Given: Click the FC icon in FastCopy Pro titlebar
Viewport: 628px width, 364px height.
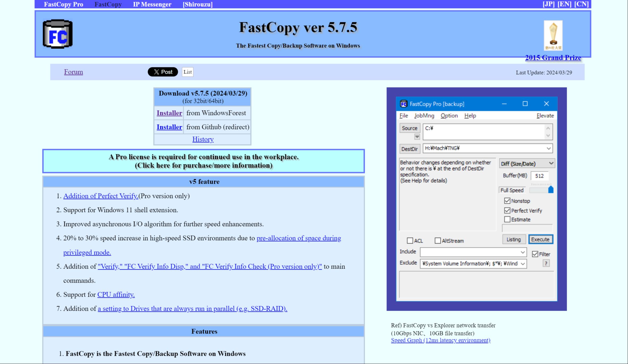Looking at the screenshot, I should [x=403, y=104].
